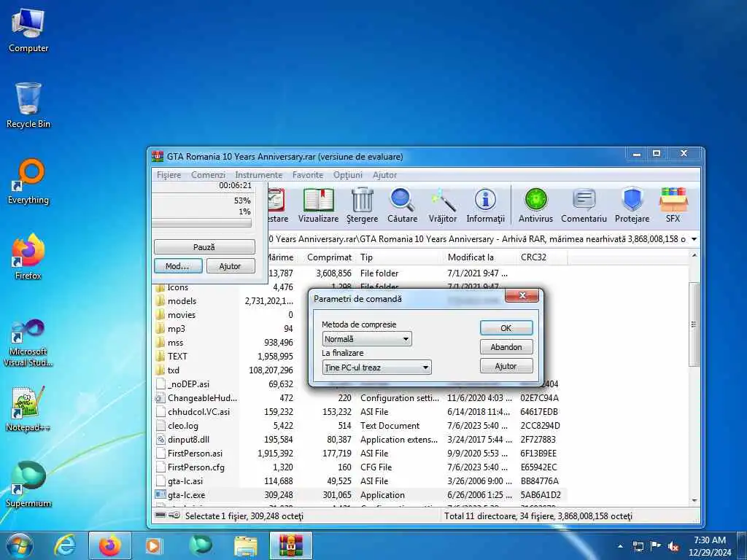747x560 pixels.
Task: Click the network tray icon
Action: click(x=638, y=546)
